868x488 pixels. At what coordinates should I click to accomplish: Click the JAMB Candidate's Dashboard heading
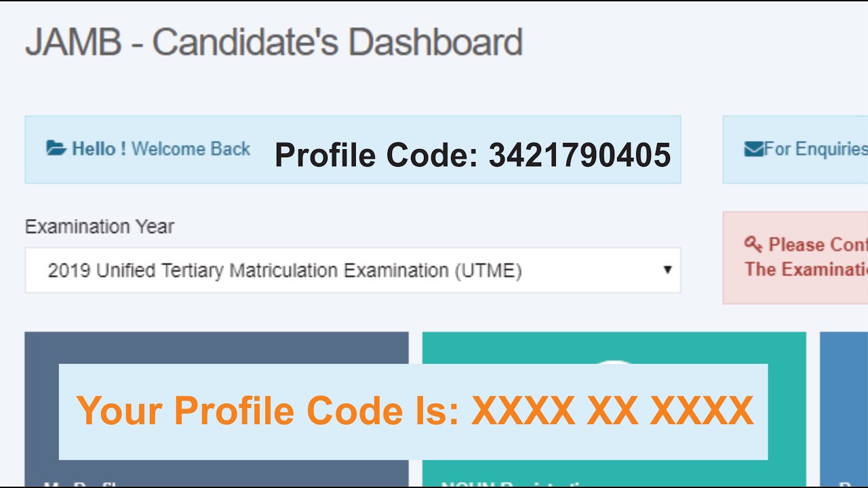coord(274,42)
